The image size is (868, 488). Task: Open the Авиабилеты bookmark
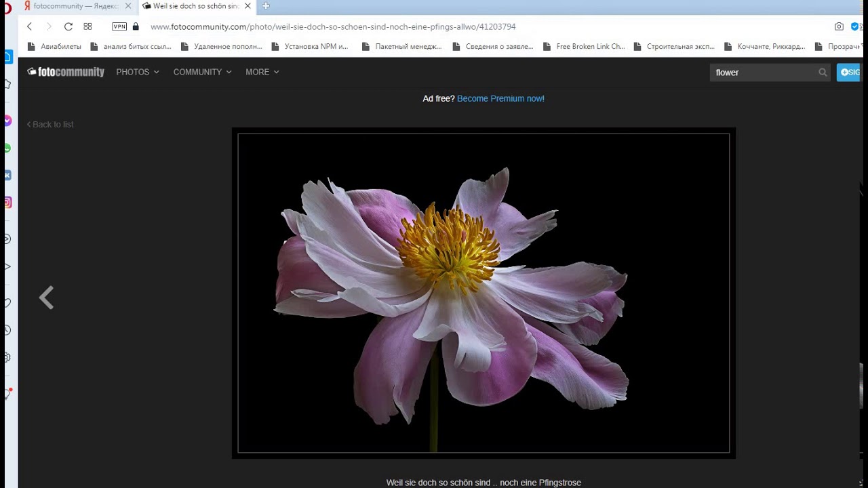click(x=54, y=47)
